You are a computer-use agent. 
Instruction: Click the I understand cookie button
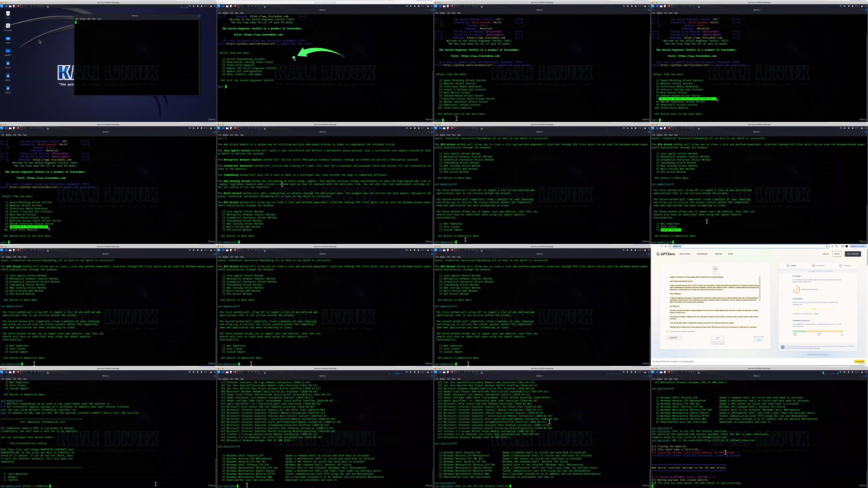(x=860, y=361)
